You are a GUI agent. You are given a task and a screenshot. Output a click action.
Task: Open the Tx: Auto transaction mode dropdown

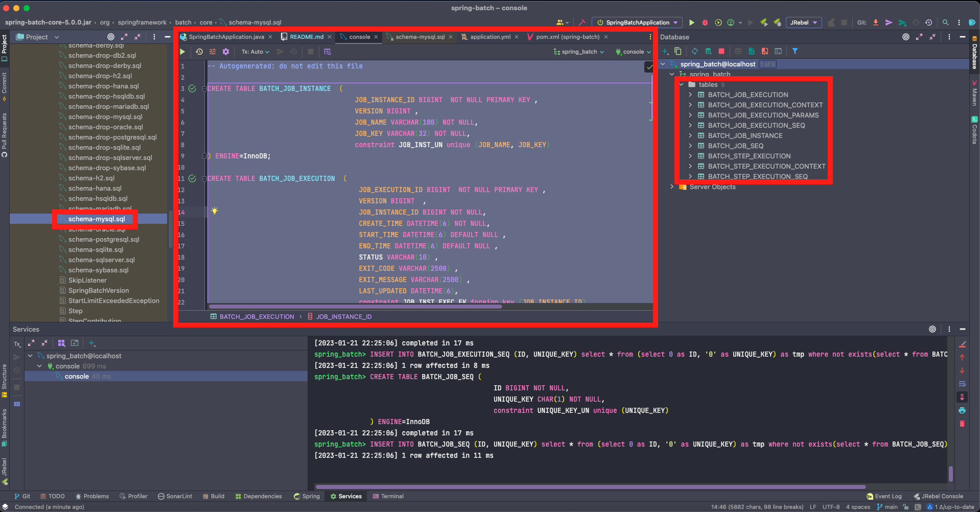[x=255, y=52]
